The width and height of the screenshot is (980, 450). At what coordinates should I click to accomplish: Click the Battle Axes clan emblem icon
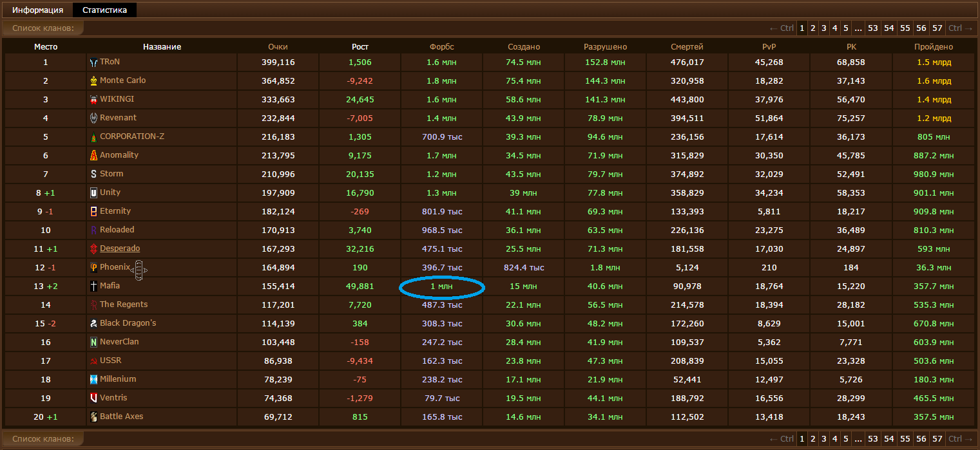point(94,417)
